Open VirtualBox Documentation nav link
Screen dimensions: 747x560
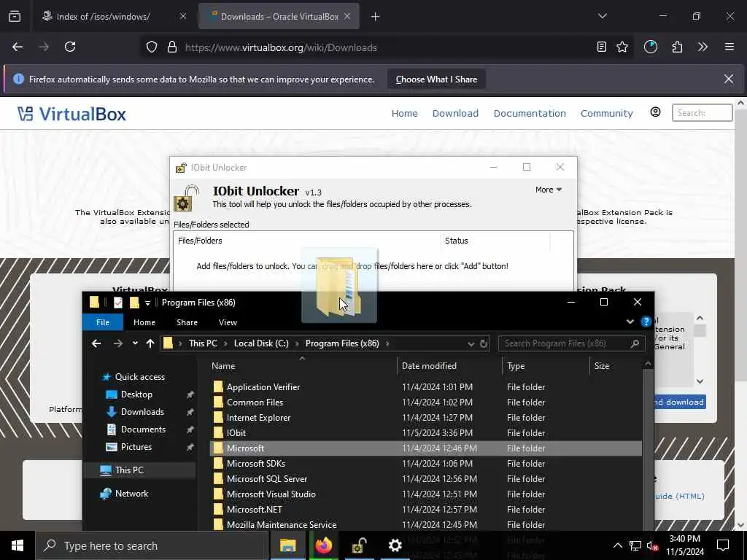click(x=530, y=113)
